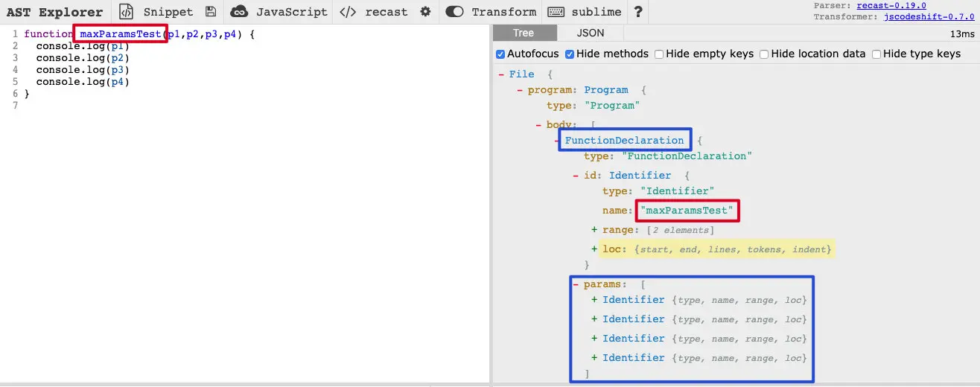Collapse the body array
Viewport: 980px width, 387px height.
point(538,125)
